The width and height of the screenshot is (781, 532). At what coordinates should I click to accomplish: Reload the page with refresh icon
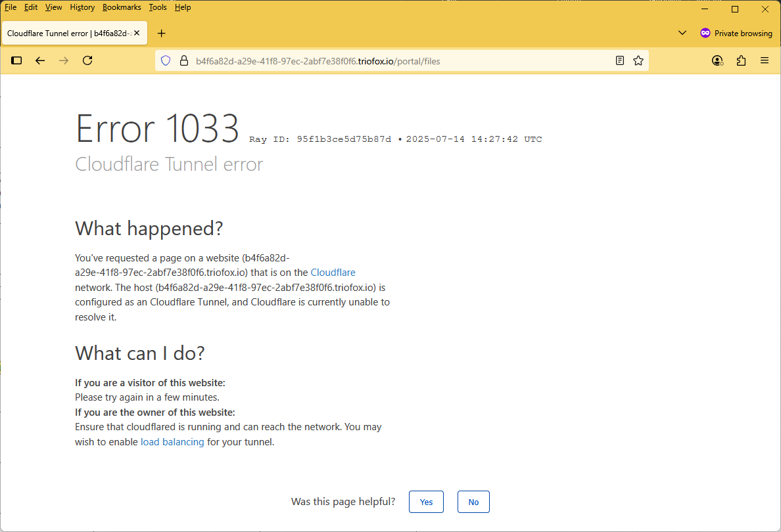tap(87, 60)
